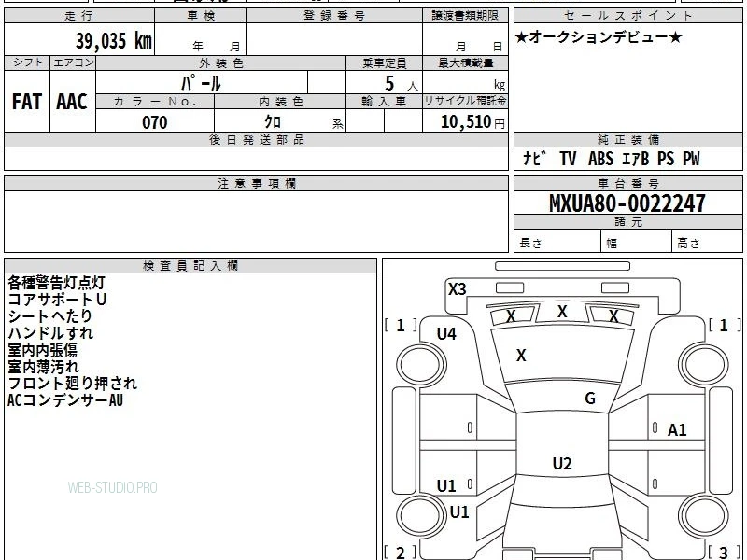747x560 pixels.
Task: Click the 乗車定員 header cell
Action: (x=385, y=63)
